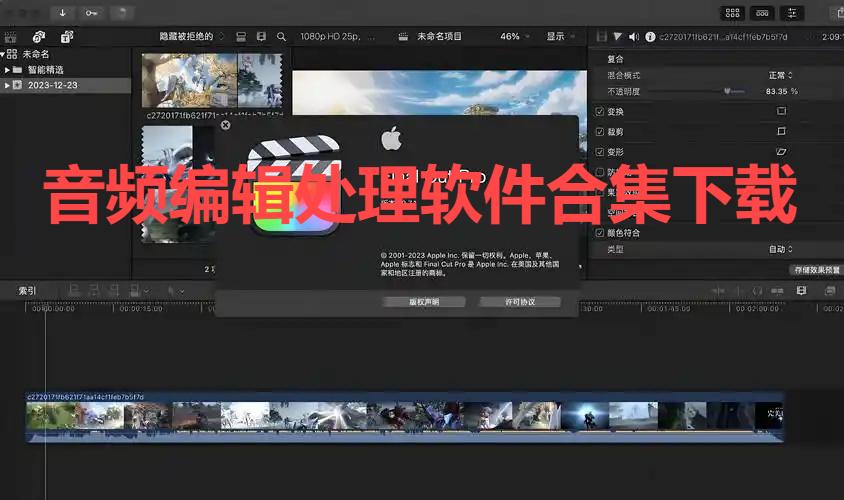Viewport: 844px width, 500px height.
Task: Toggle skimming icon in timeline toolbar
Action: click(718, 291)
